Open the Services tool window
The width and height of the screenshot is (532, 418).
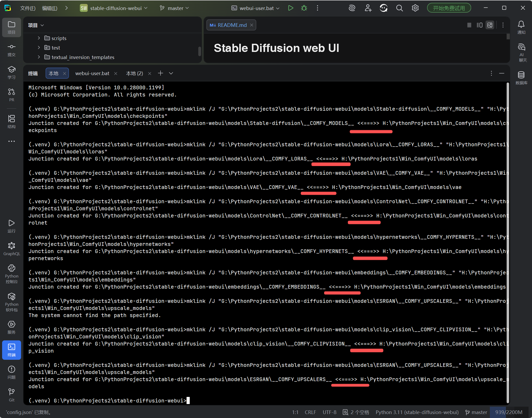pyautogui.click(x=12, y=327)
